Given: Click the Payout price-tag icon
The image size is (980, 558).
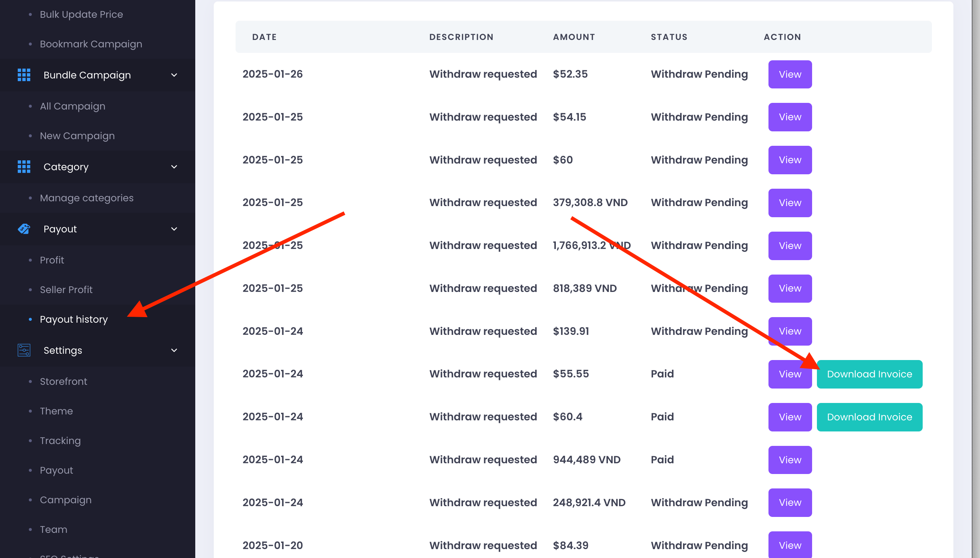Looking at the screenshot, I should [x=24, y=229].
